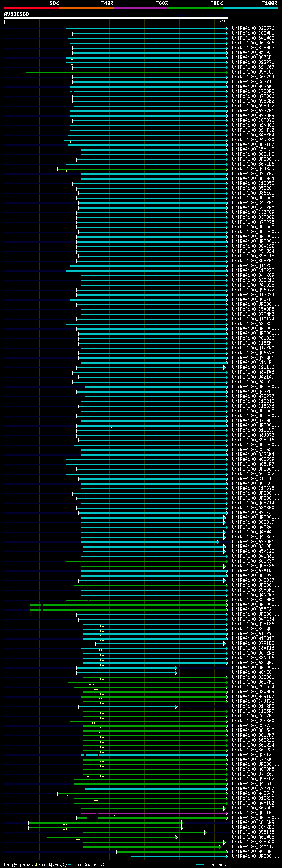The height and width of the screenshot is (868, 282).
Task: Click label UniRef100_C6HCK9
Action: coord(253,823)
